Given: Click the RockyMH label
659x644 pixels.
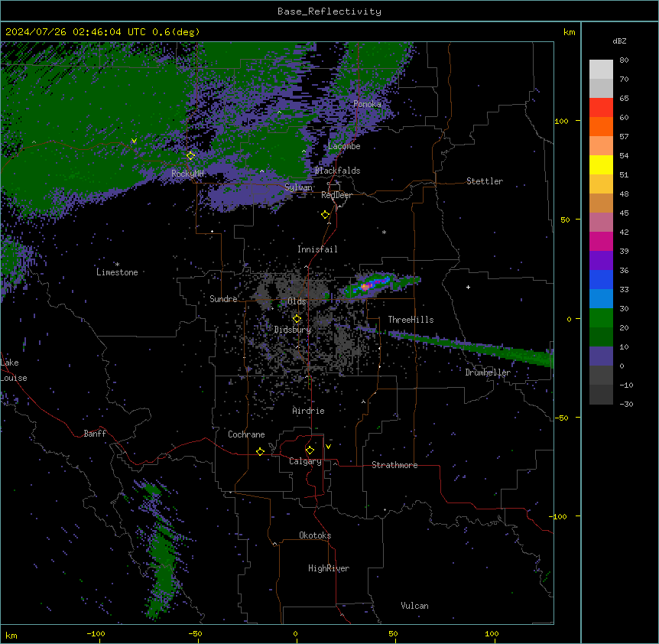Looking at the screenshot, I should pyautogui.click(x=187, y=174).
